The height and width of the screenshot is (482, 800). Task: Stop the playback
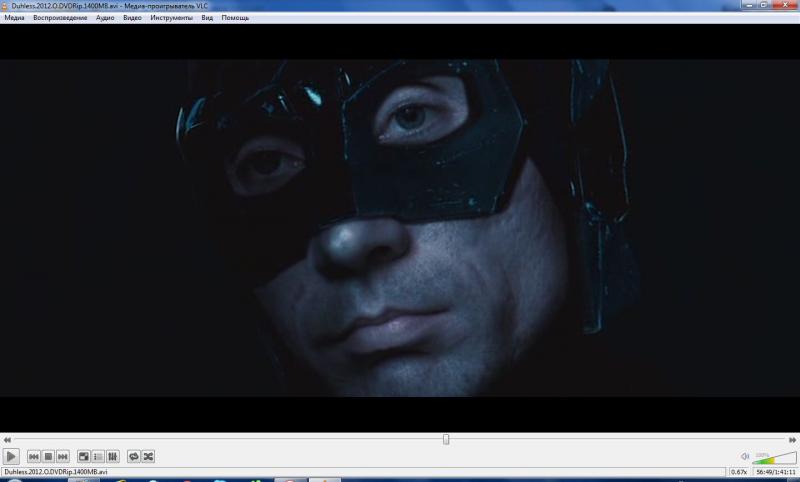click(48, 457)
